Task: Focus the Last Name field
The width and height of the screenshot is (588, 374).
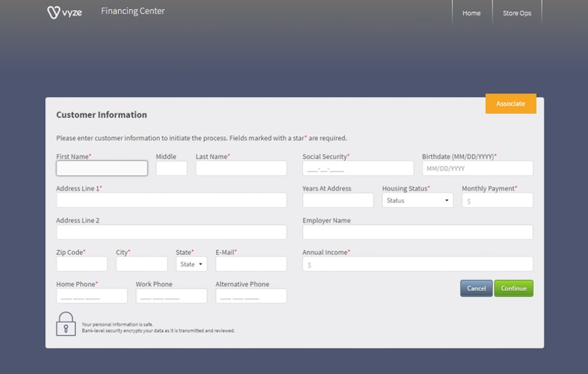Action: (x=241, y=168)
